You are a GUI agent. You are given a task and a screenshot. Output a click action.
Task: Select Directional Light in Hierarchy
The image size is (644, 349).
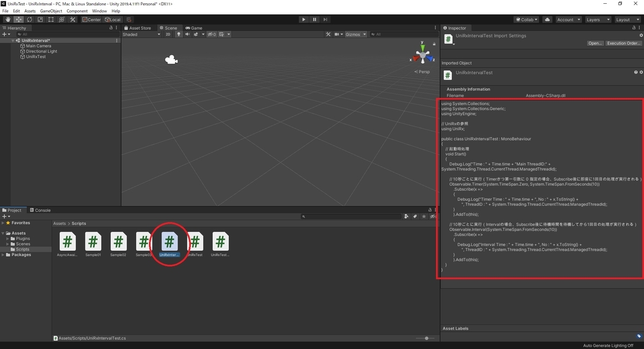(41, 52)
